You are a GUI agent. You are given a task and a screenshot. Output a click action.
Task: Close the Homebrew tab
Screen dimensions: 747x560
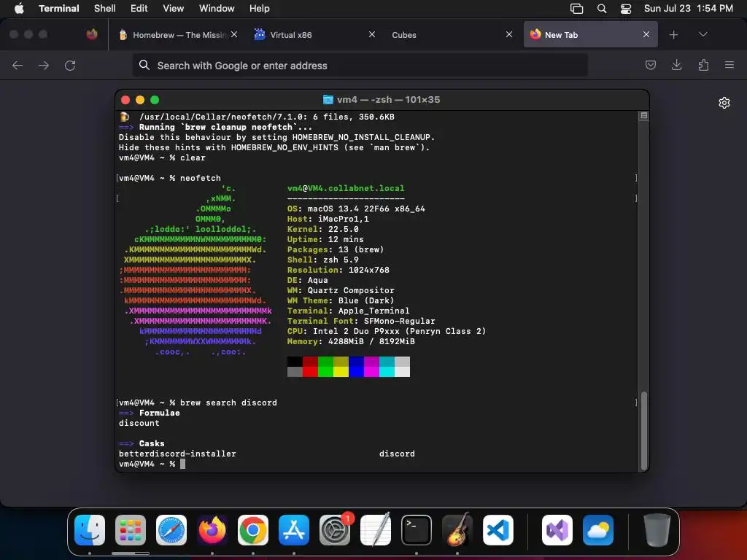[x=234, y=34]
